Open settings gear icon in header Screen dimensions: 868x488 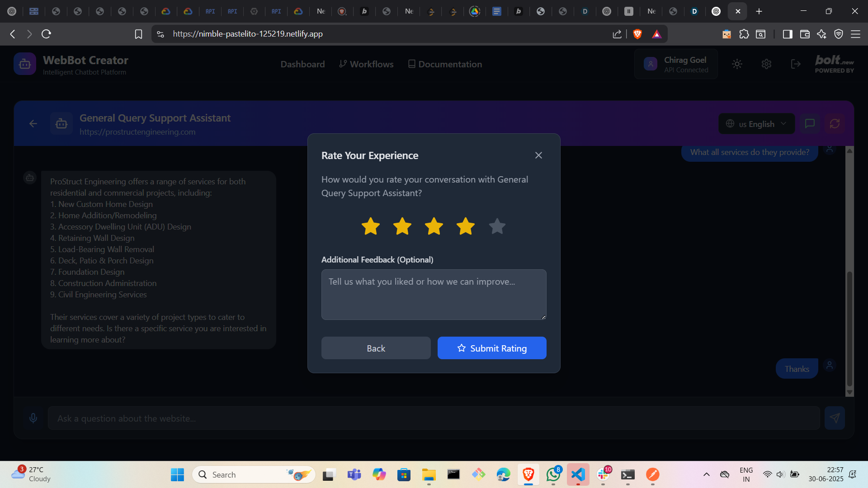click(x=766, y=64)
